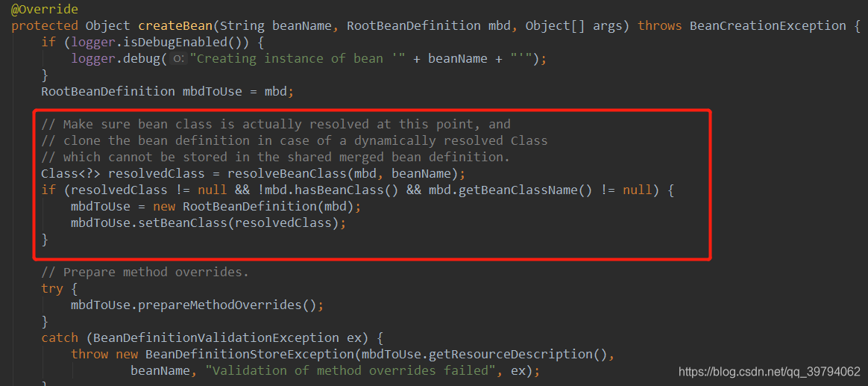868x386 pixels.
Task: Click the logger.debug method call
Action: pyautogui.click(x=115, y=58)
